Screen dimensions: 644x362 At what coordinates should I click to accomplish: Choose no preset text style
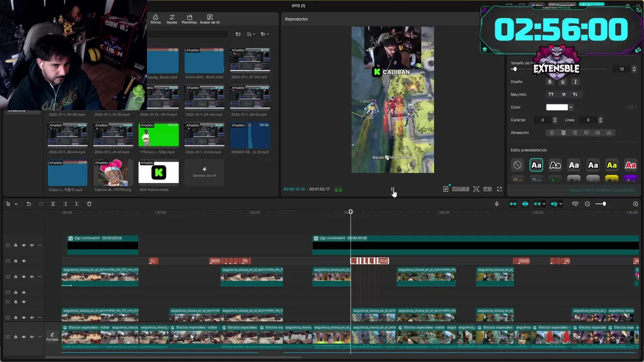pyautogui.click(x=517, y=165)
